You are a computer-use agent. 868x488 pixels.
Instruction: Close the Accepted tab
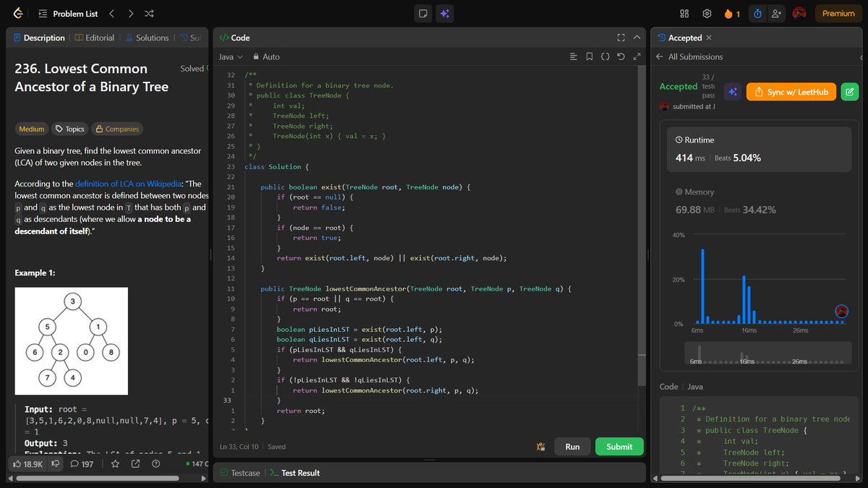[709, 38]
